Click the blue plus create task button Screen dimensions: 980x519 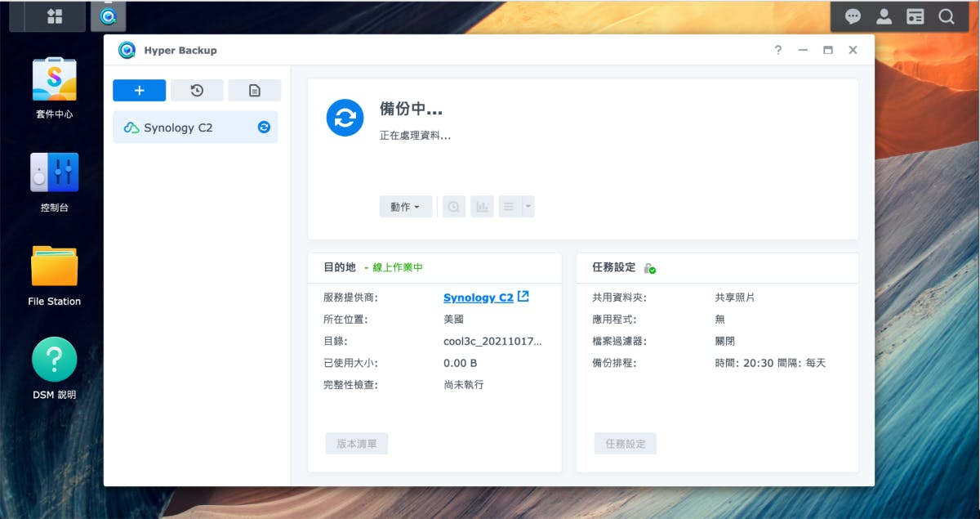139,91
